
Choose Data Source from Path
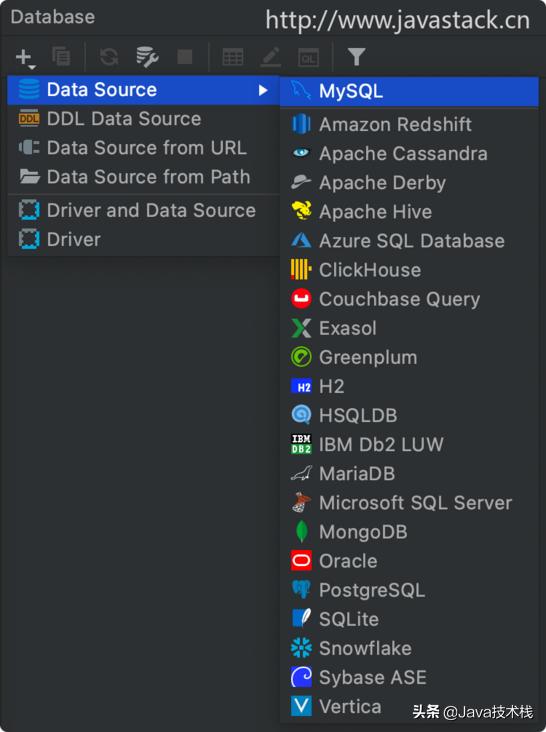coord(143,177)
